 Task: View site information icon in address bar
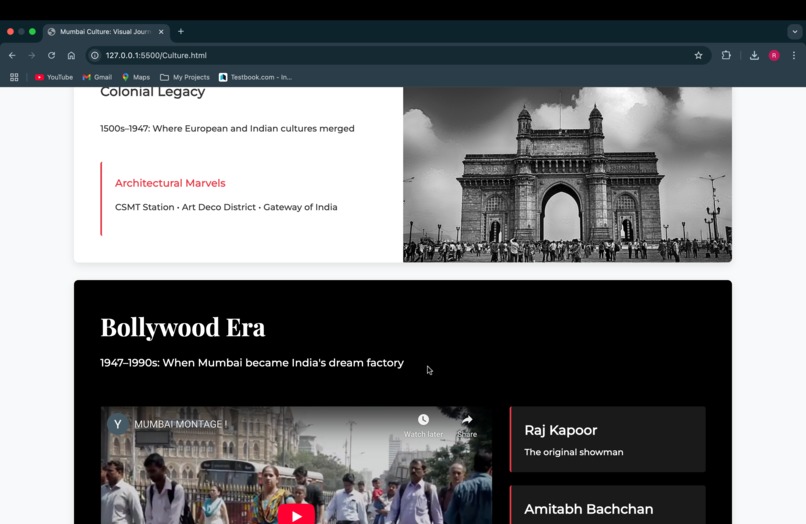point(95,56)
